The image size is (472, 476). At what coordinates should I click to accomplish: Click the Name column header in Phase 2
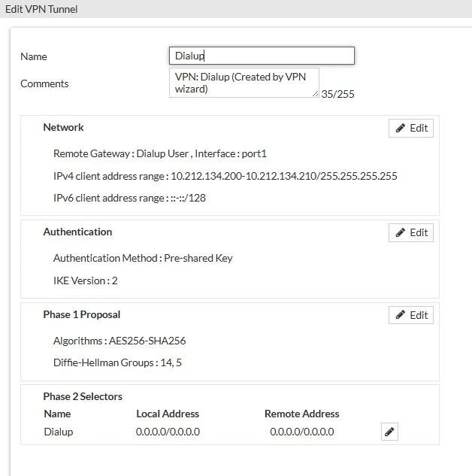click(x=57, y=414)
